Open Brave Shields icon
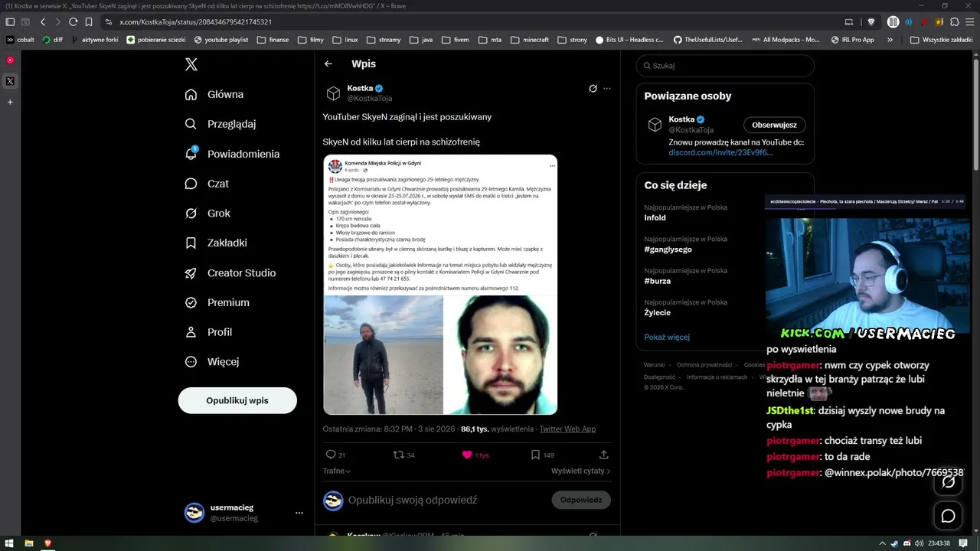This screenshot has width=980, height=551. point(871,22)
